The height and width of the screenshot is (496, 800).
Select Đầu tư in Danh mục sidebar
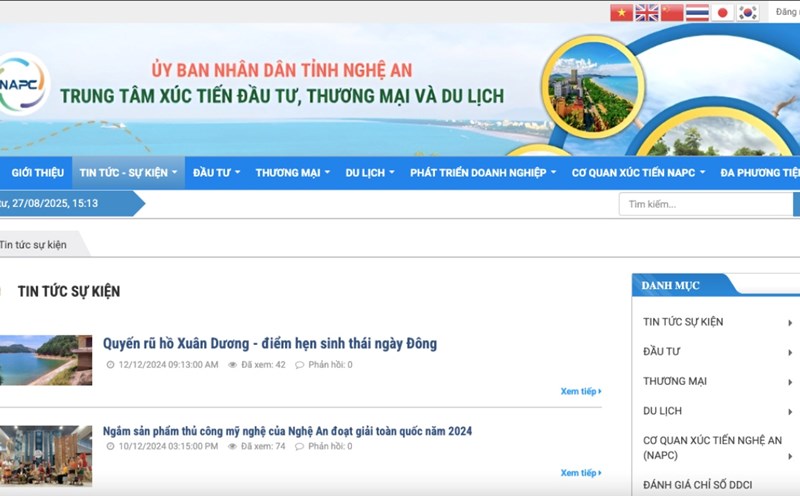point(661,352)
